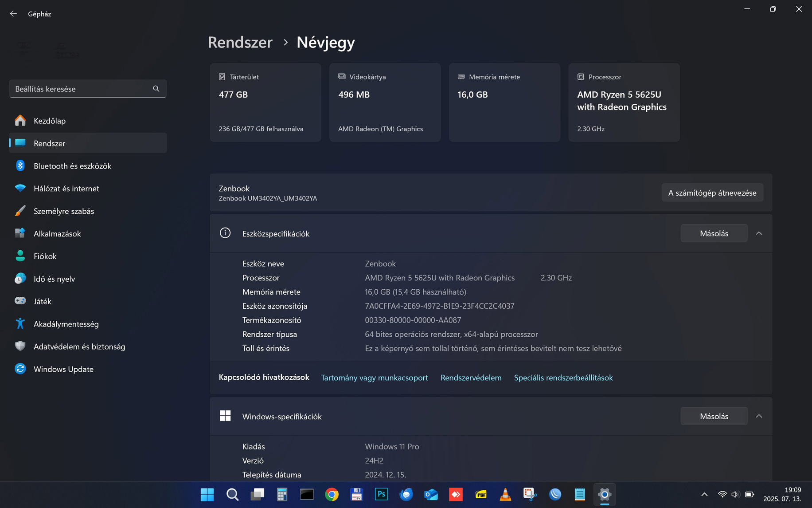Open the Memória mérete card

pos(504,102)
